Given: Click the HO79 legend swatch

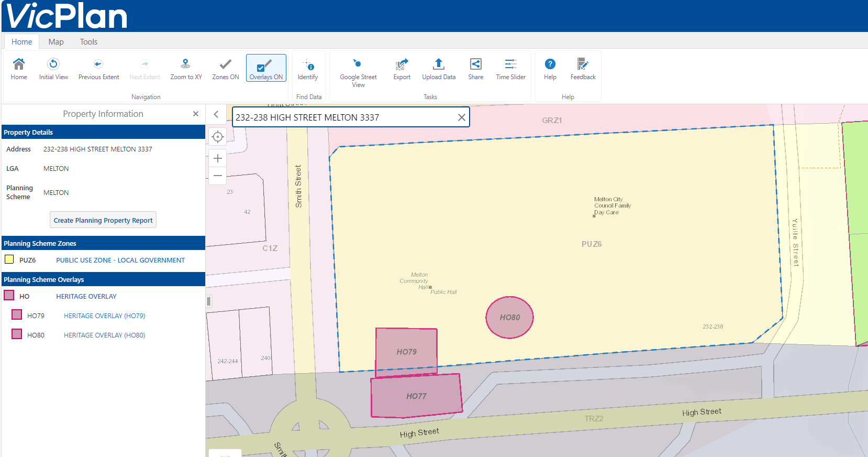Looking at the screenshot, I should pos(17,314).
